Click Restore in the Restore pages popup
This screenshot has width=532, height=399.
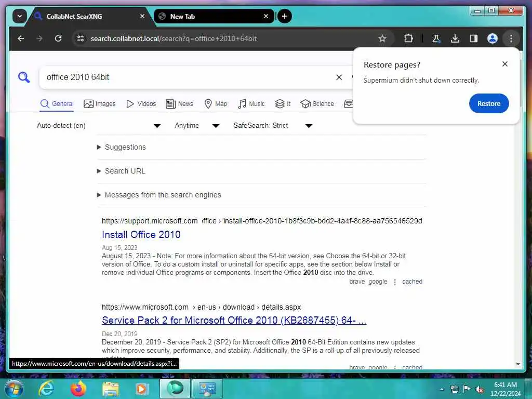489,103
